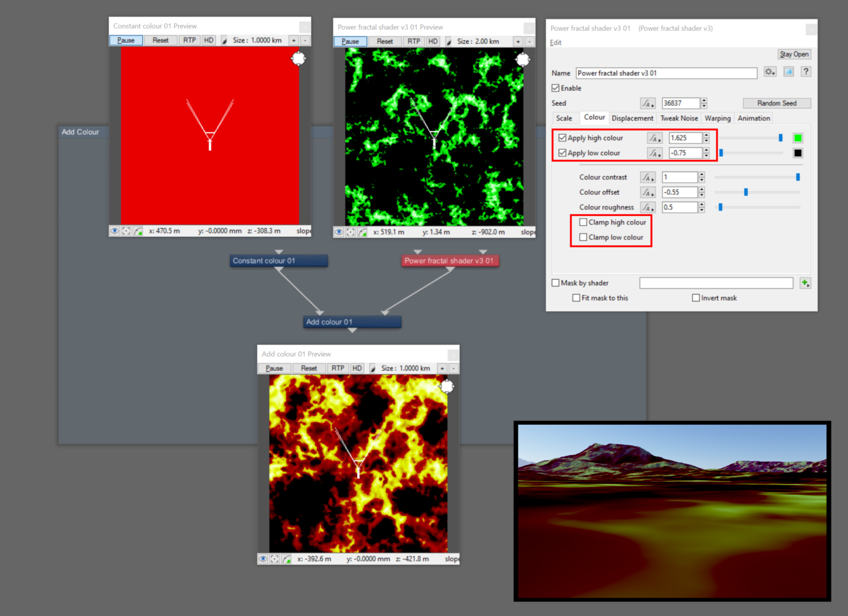Check Mask by shader
Screen dimensions: 848x616
tap(555, 283)
